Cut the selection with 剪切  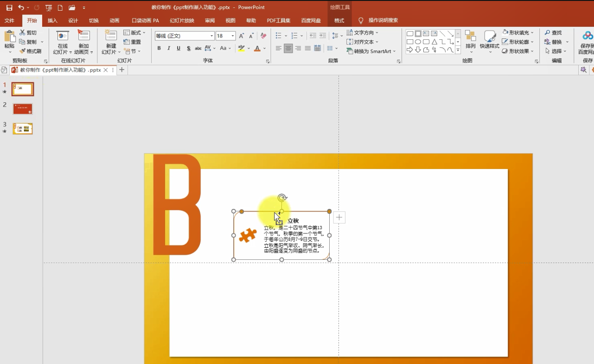pos(28,33)
